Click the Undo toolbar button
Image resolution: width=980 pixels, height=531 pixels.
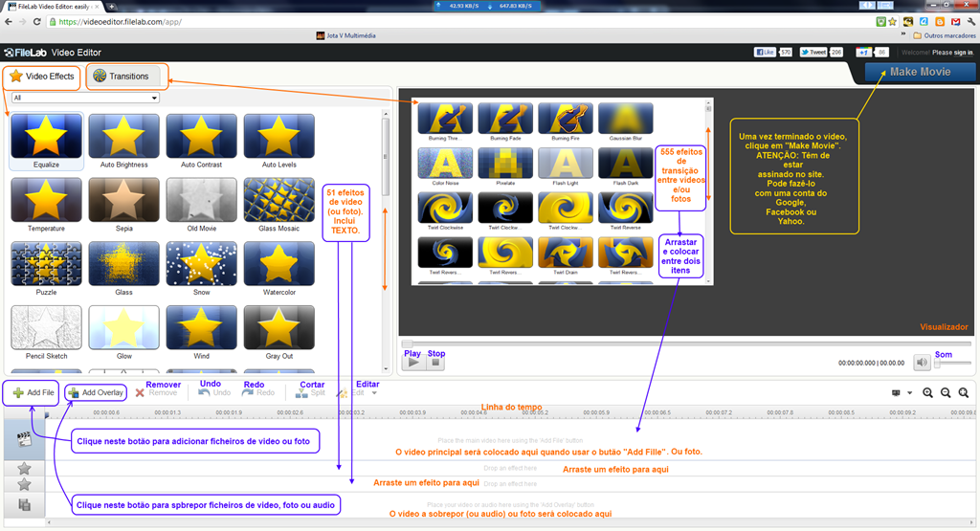click(214, 393)
